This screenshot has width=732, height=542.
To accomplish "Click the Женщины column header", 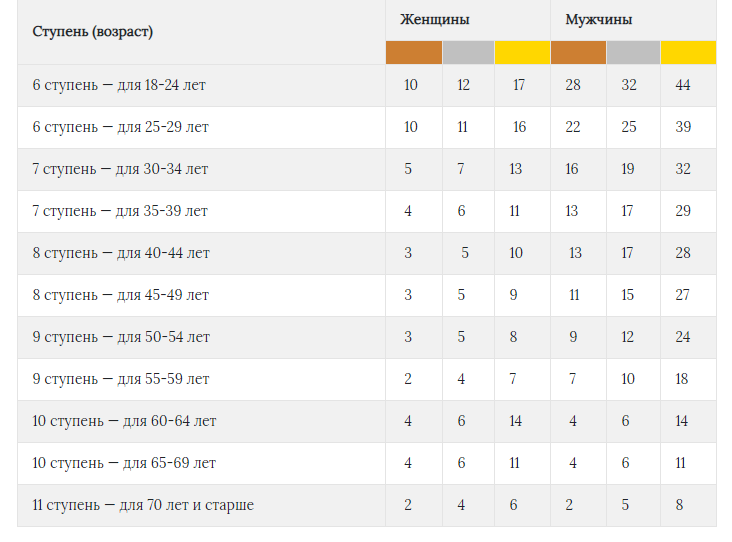I will pyautogui.click(x=435, y=20).
